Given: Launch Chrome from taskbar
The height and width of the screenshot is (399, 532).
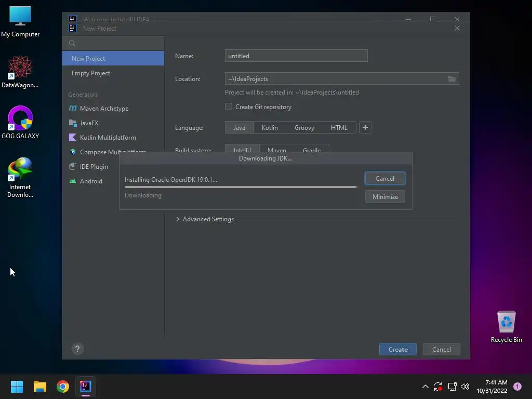Looking at the screenshot, I should click(x=63, y=387).
